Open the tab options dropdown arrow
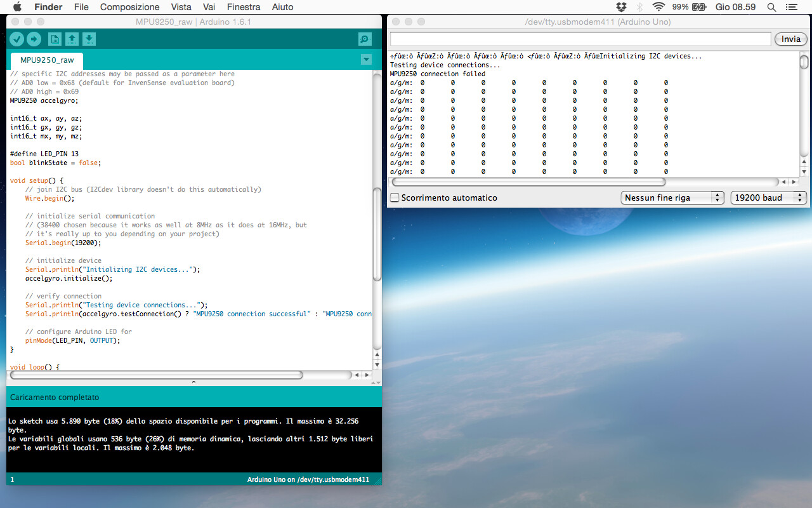The height and width of the screenshot is (508, 812). 365,60
